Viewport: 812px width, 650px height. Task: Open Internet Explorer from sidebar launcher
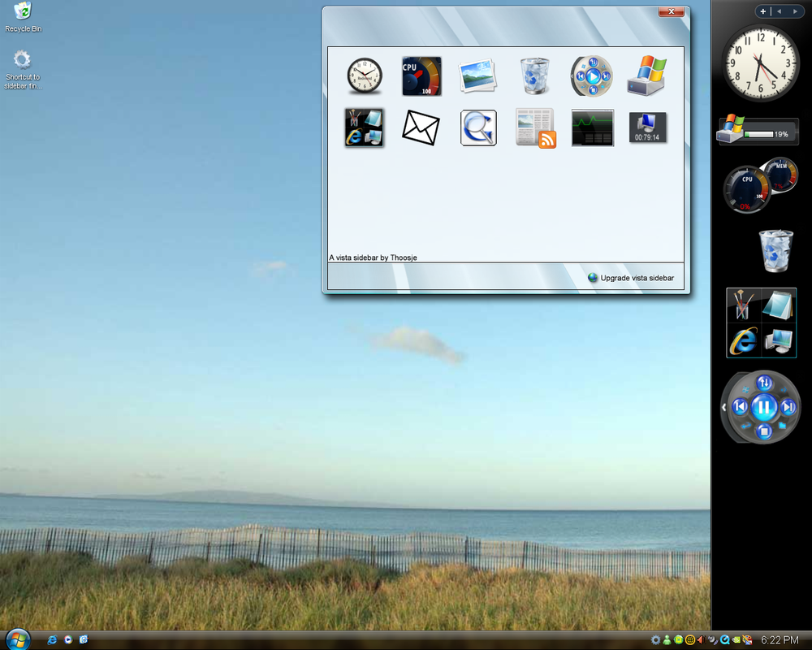pos(744,340)
